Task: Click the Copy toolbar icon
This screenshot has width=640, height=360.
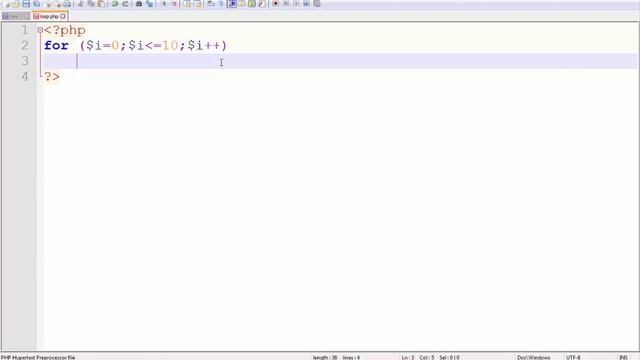Action: (x=91, y=4)
